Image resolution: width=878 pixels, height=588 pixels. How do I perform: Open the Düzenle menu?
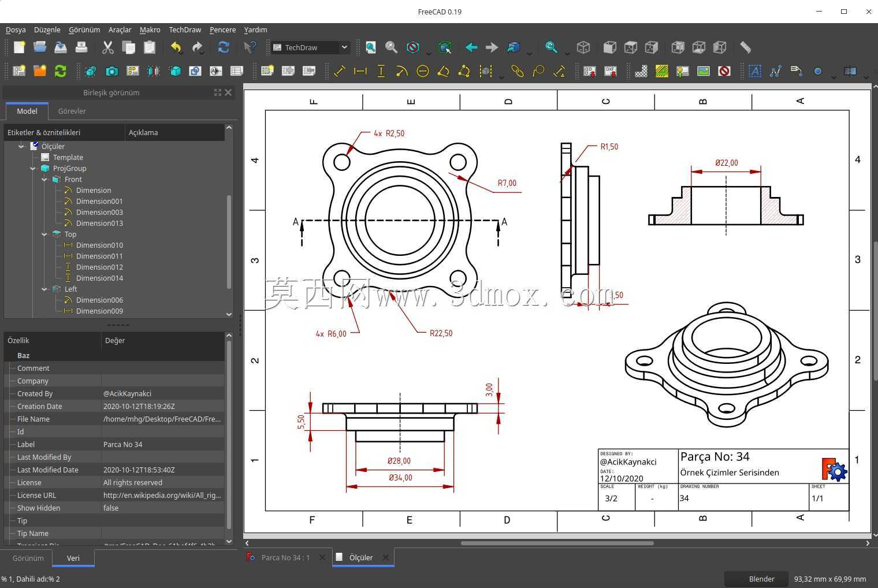click(47, 29)
